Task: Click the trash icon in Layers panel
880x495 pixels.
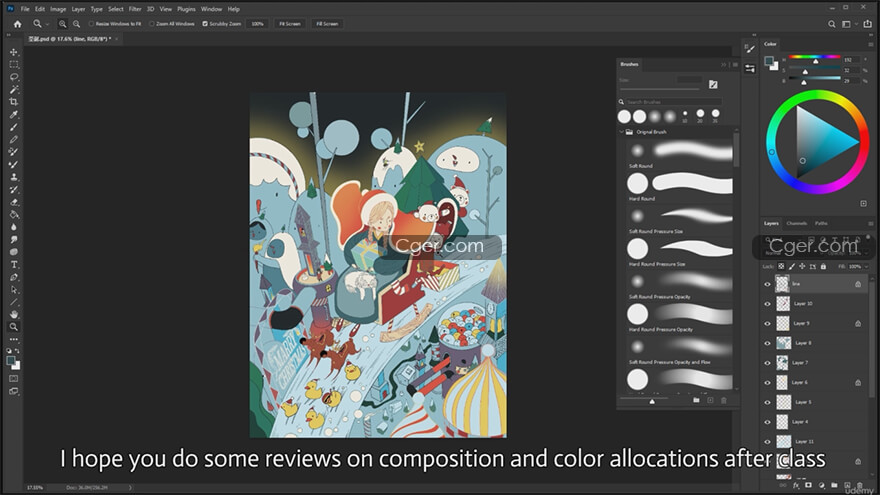Action: (860, 485)
